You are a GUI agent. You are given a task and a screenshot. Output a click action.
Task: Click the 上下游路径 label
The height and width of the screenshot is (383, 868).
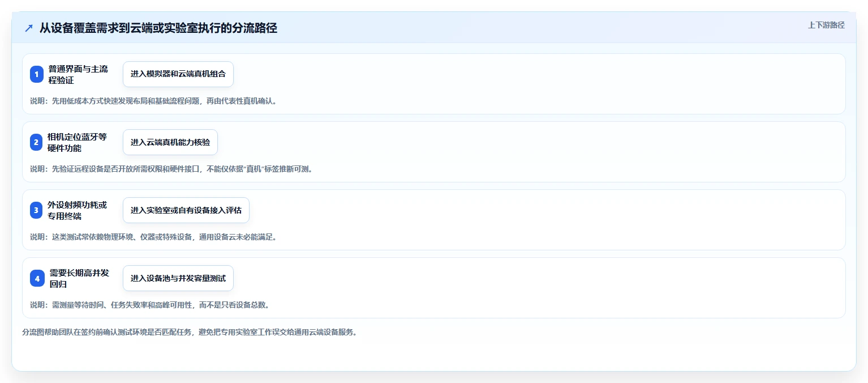pos(826,25)
